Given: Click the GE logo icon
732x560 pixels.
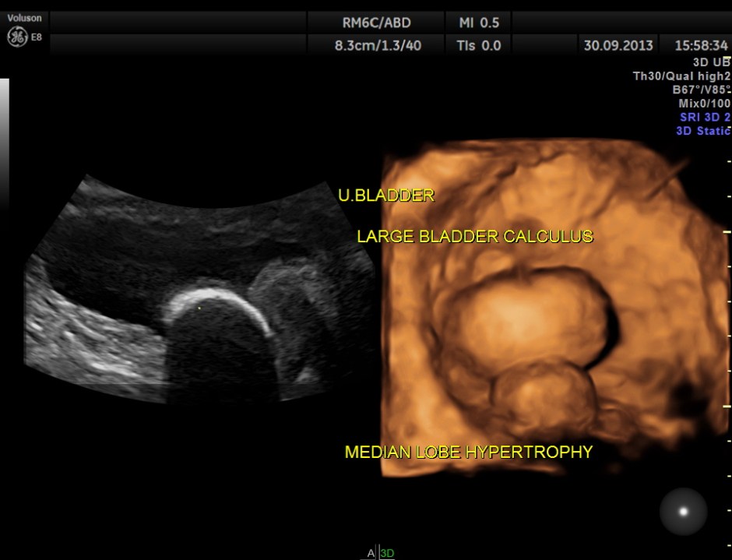Looking at the screenshot, I should pyautogui.click(x=13, y=37).
